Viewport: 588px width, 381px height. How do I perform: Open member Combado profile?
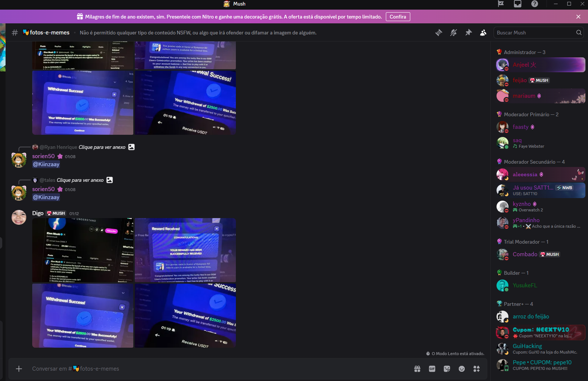[541, 254]
